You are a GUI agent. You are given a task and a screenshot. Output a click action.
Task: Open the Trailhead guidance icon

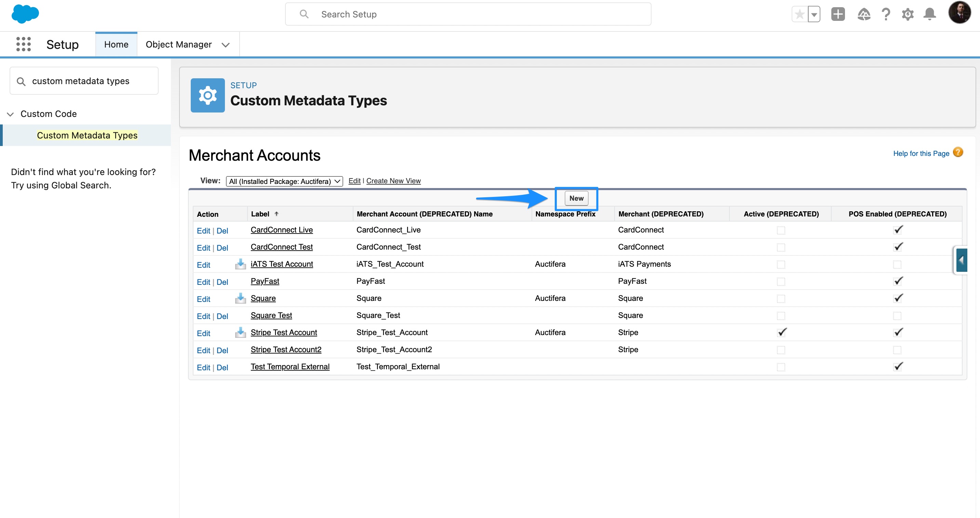point(863,14)
